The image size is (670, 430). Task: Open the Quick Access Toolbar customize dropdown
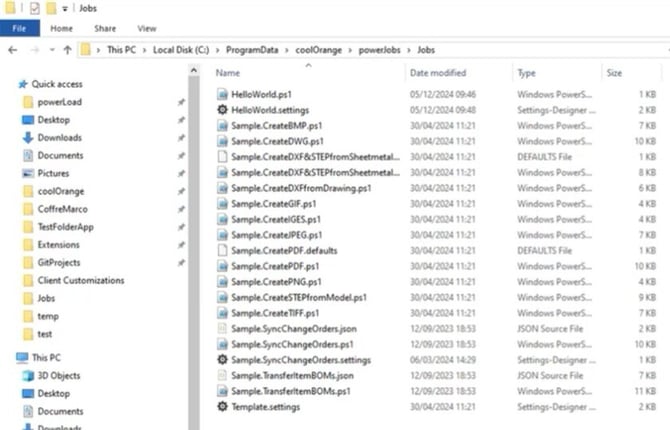[x=65, y=9]
